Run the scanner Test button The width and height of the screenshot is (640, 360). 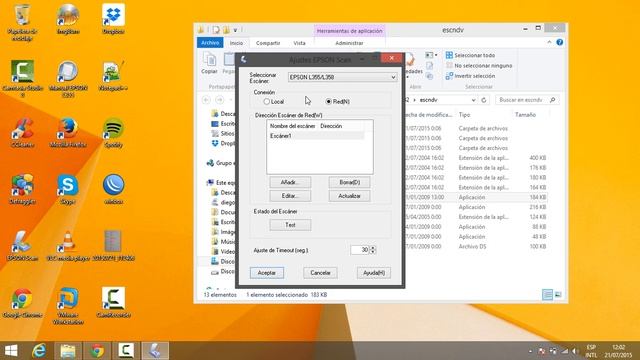290,225
